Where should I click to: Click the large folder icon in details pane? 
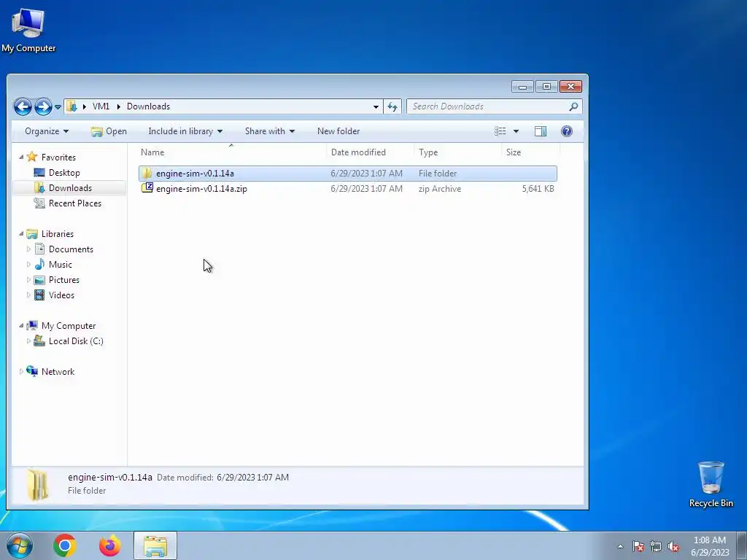[x=37, y=485]
